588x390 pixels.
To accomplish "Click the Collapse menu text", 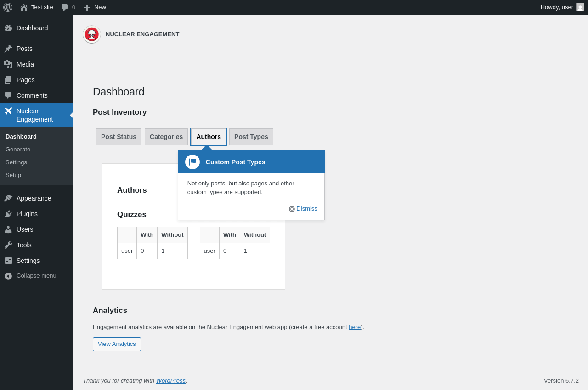I will coord(36,276).
